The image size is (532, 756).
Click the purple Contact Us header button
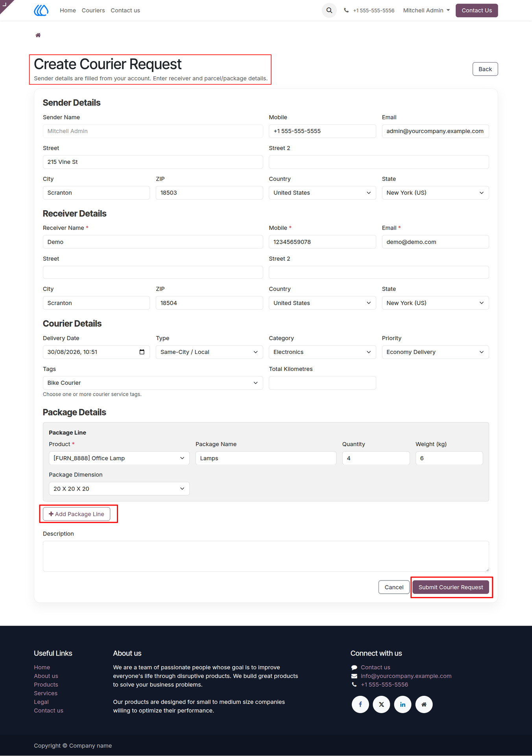click(477, 11)
